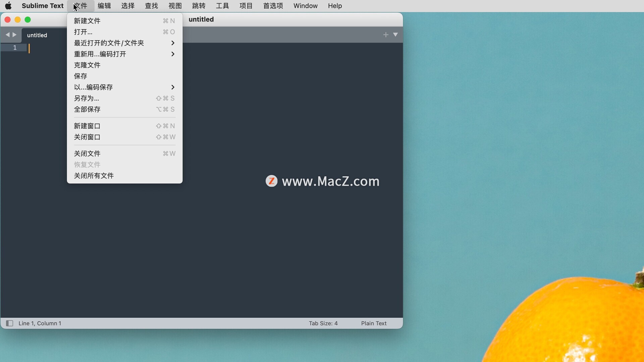Choose 新建窗口 menu item
The height and width of the screenshot is (362, 644).
click(87, 126)
